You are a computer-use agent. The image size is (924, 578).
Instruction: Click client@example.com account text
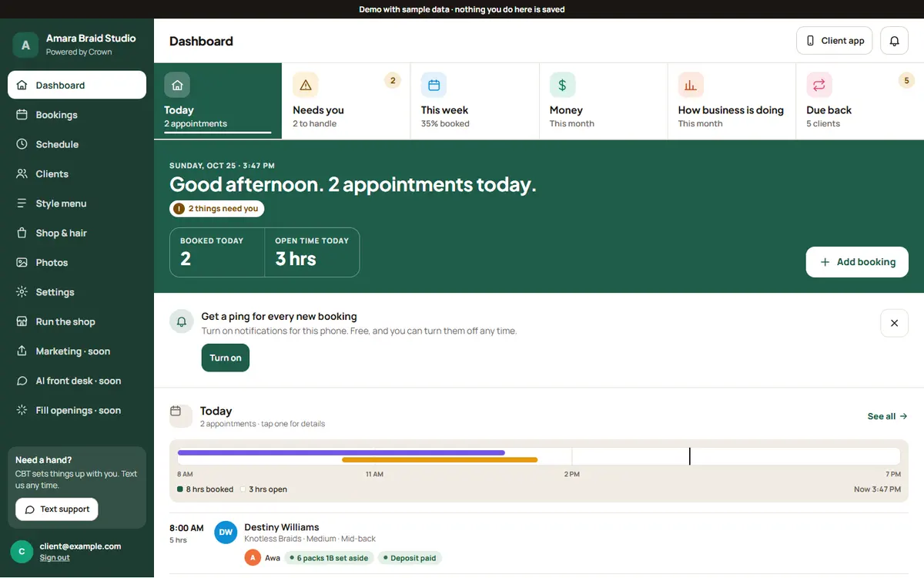tap(80, 546)
